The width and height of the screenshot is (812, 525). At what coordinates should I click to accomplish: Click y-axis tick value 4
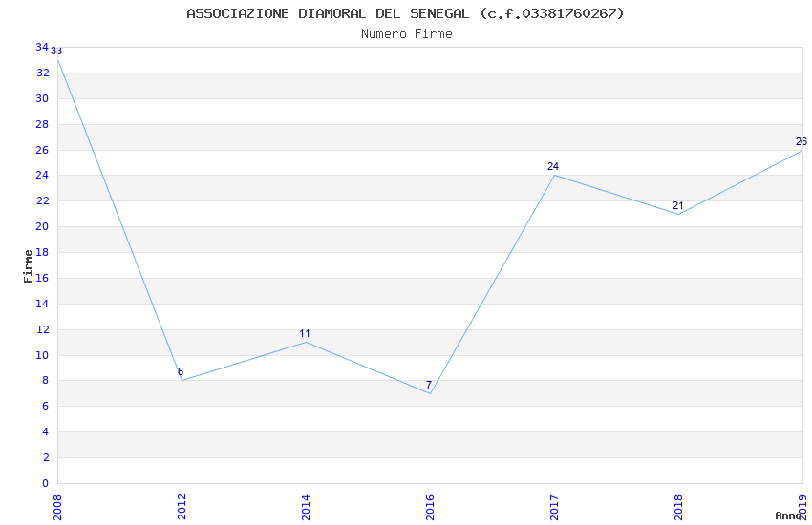click(46, 431)
